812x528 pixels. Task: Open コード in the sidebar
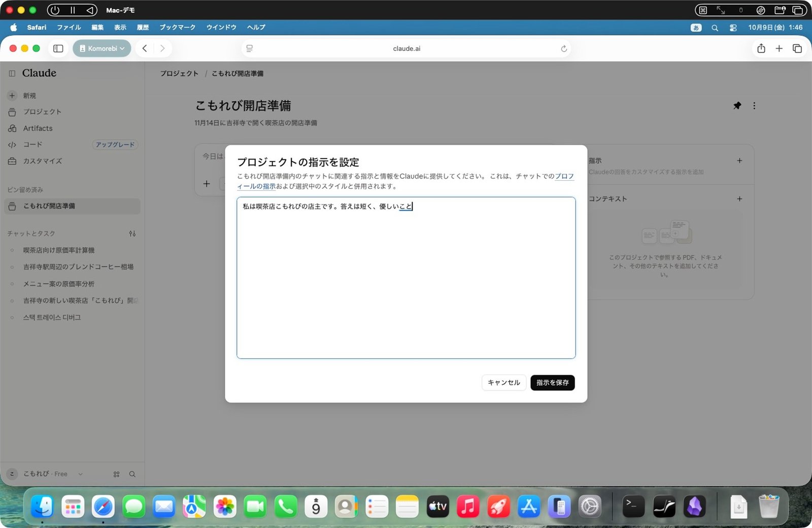32,145
